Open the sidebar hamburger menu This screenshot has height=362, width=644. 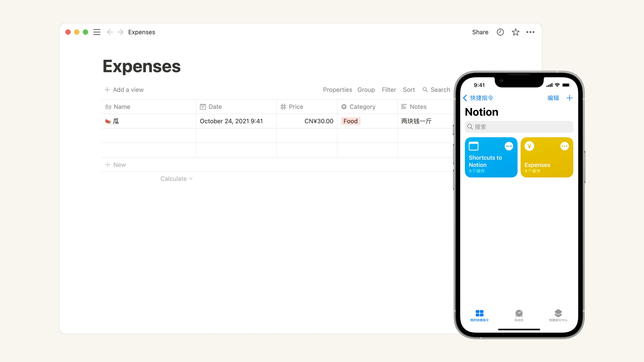97,32
